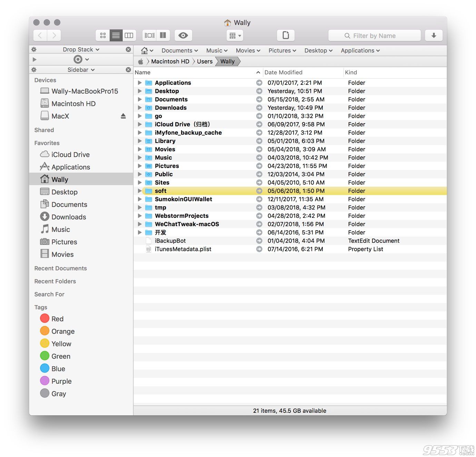The image size is (476, 457).
Task: Click the new file toolbar icon
Action: (x=286, y=35)
